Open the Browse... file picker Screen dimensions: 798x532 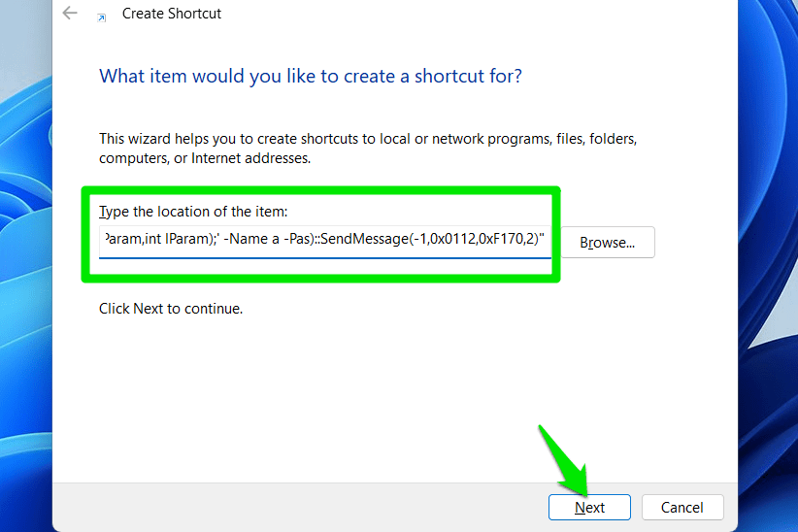click(x=607, y=243)
